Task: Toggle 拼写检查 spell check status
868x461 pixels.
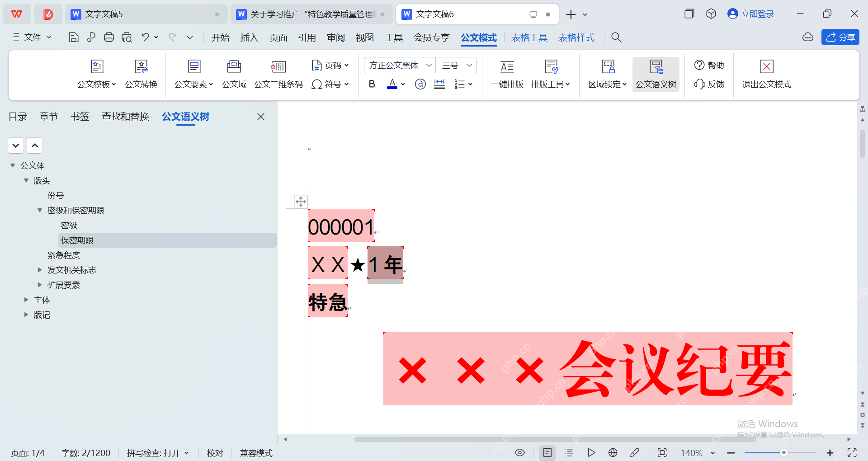Action: pyautogui.click(x=158, y=453)
